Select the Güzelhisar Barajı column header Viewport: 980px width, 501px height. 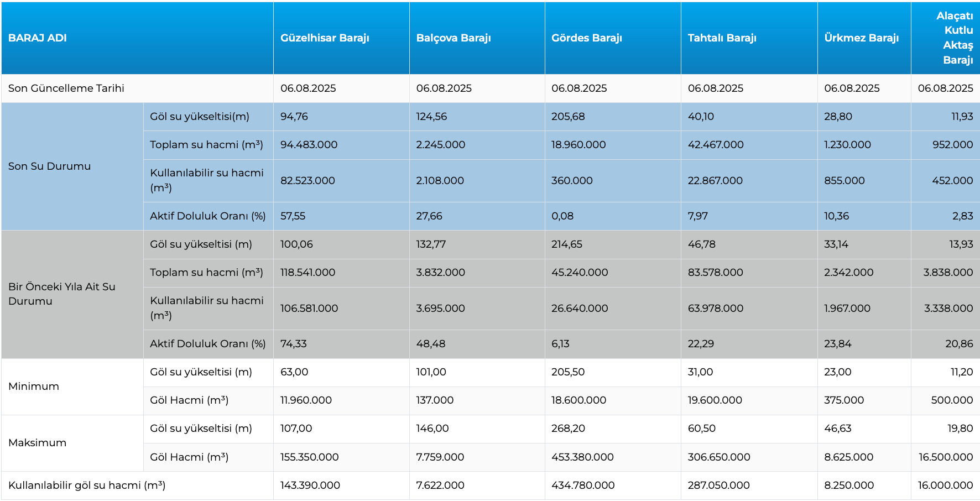tap(325, 38)
